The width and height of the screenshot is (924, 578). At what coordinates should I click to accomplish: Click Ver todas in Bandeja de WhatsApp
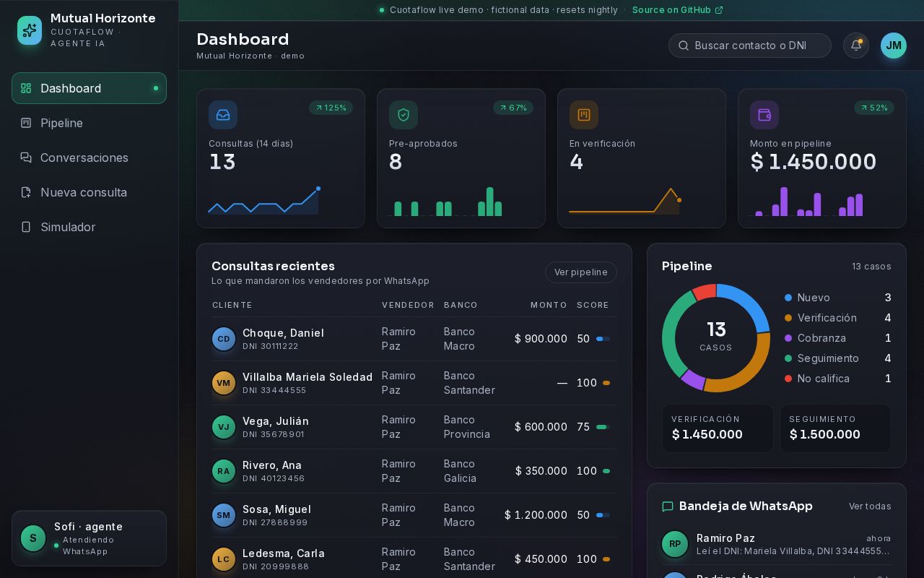coord(870,506)
